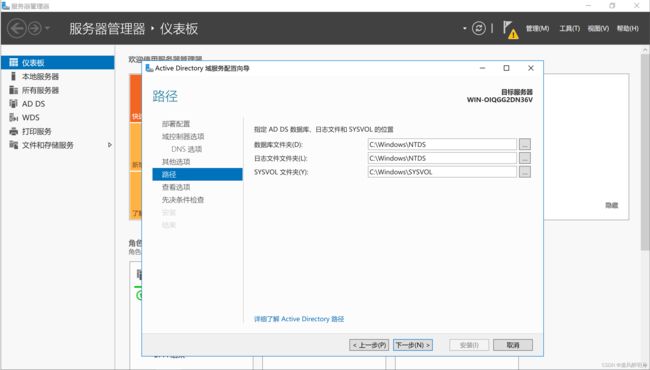Click the 本地服务器 server icon
The image size is (650, 370).
pyautogui.click(x=13, y=76)
